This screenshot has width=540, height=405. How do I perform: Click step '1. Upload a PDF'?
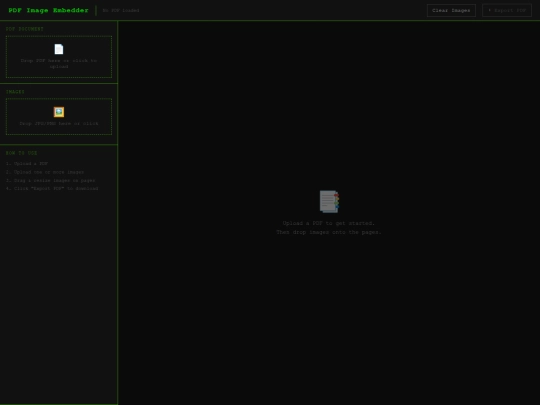(27, 164)
